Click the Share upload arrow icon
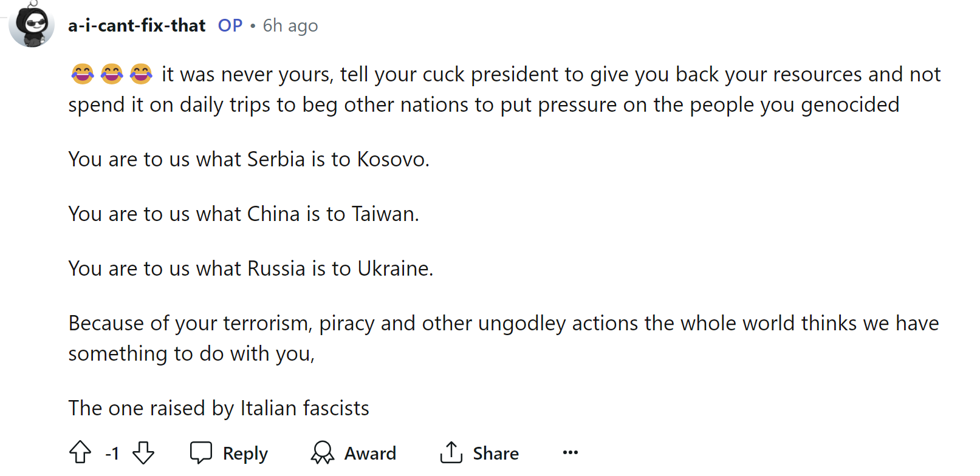 click(x=451, y=452)
